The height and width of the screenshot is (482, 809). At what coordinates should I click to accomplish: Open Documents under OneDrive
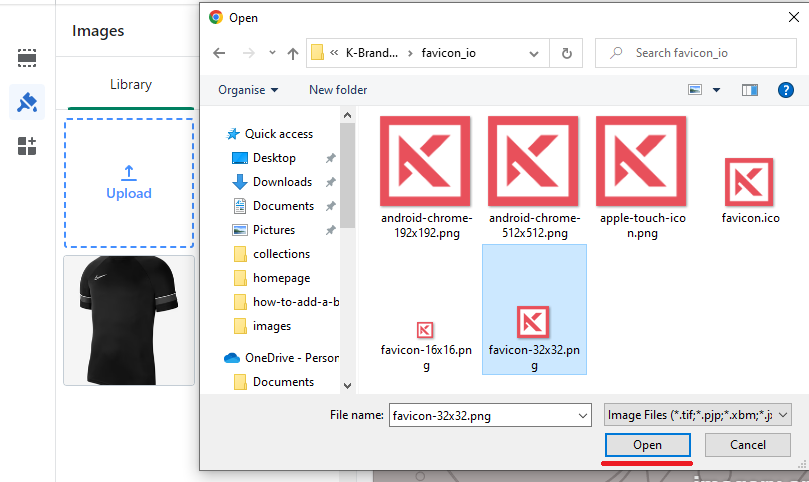[x=283, y=382]
